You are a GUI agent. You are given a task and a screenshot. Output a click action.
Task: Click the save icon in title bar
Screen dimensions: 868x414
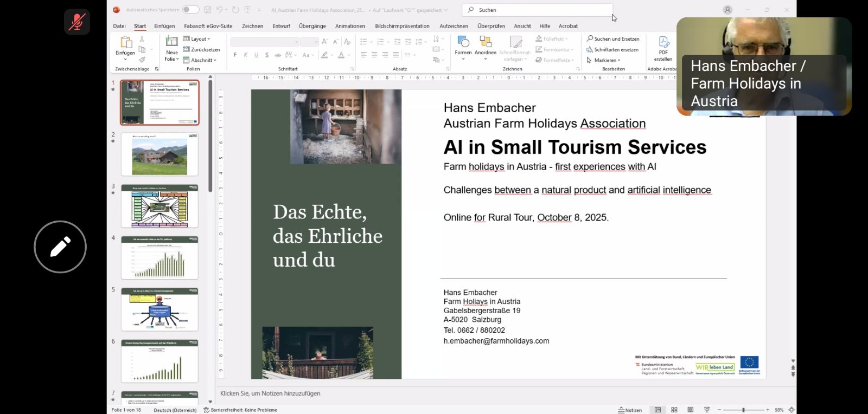coord(208,10)
